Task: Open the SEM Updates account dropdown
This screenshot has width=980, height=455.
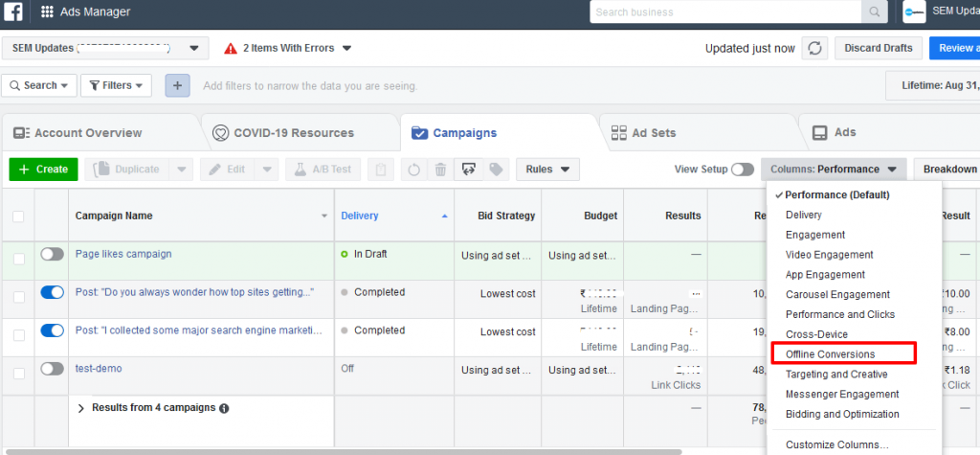Action: (x=105, y=48)
